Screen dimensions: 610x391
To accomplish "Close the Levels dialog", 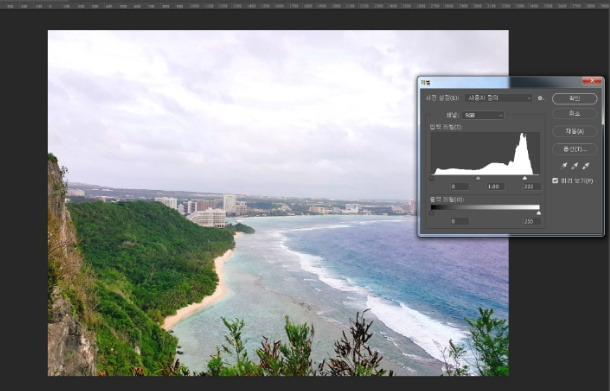I will 592,81.
